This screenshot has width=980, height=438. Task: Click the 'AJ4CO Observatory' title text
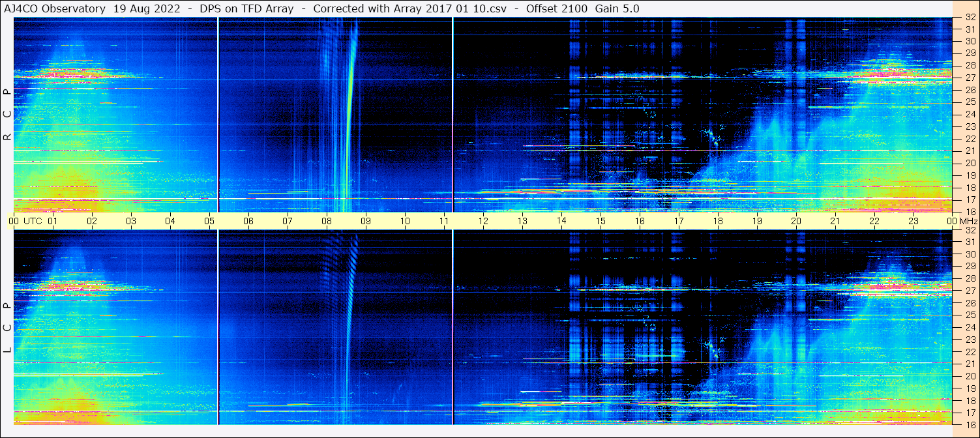click(x=55, y=8)
